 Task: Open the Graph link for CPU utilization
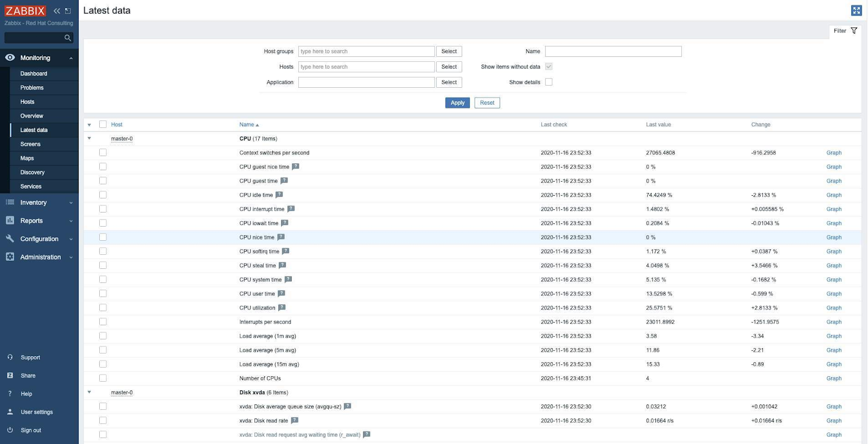834,308
